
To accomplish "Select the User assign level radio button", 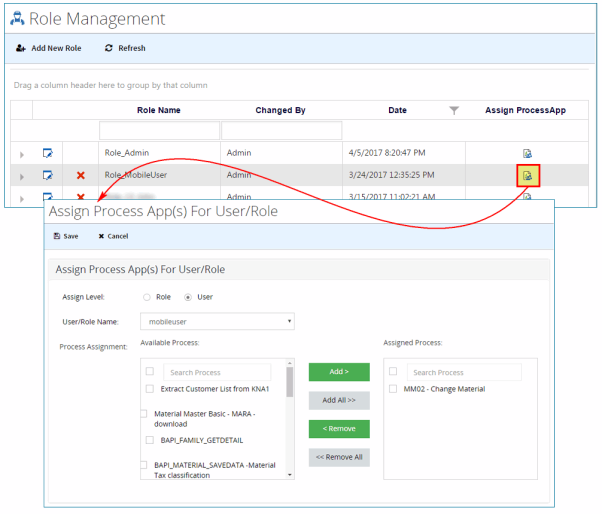I will pyautogui.click(x=188, y=297).
